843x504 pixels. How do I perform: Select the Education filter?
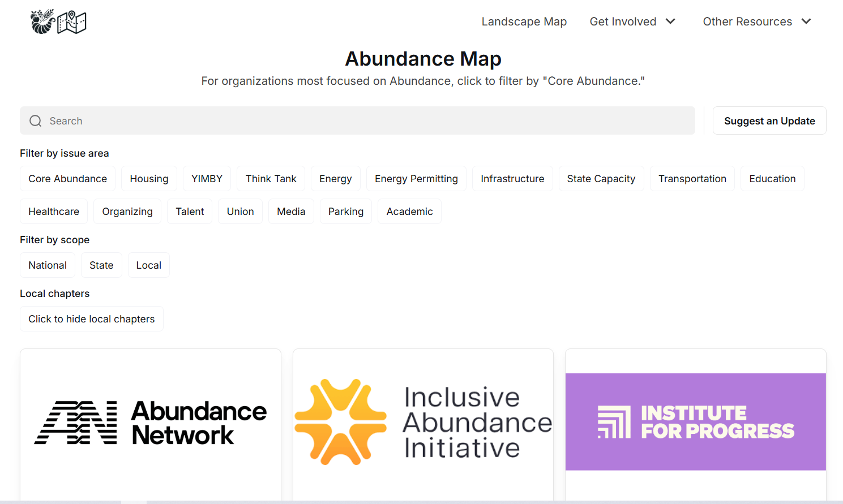point(772,179)
